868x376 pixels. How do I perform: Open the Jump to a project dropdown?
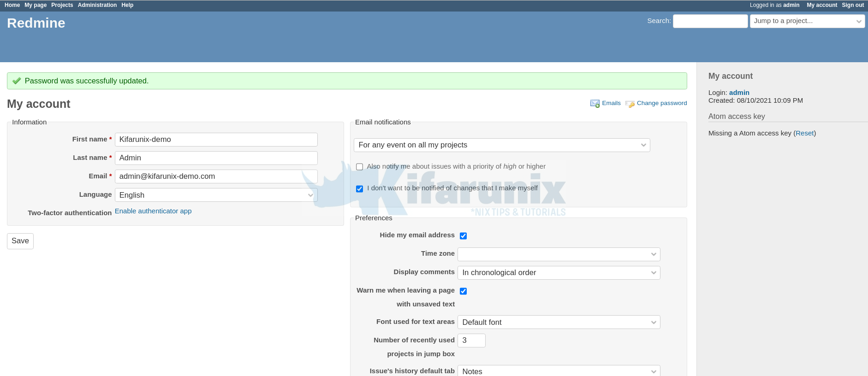click(808, 21)
